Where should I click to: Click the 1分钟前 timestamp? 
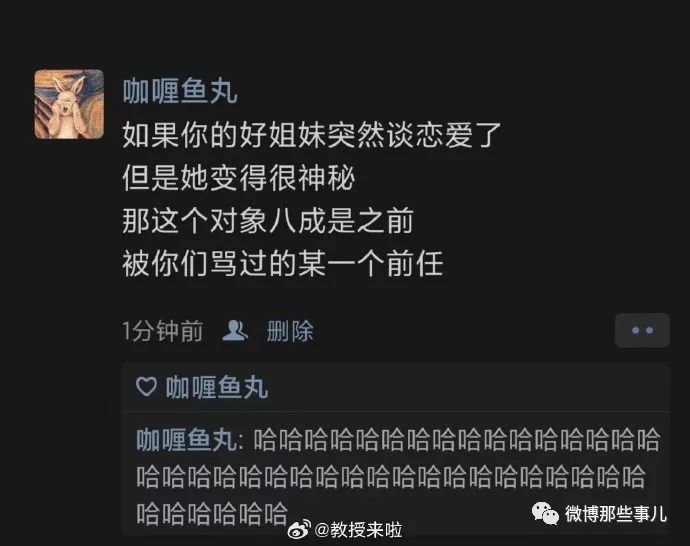[x=163, y=331]
